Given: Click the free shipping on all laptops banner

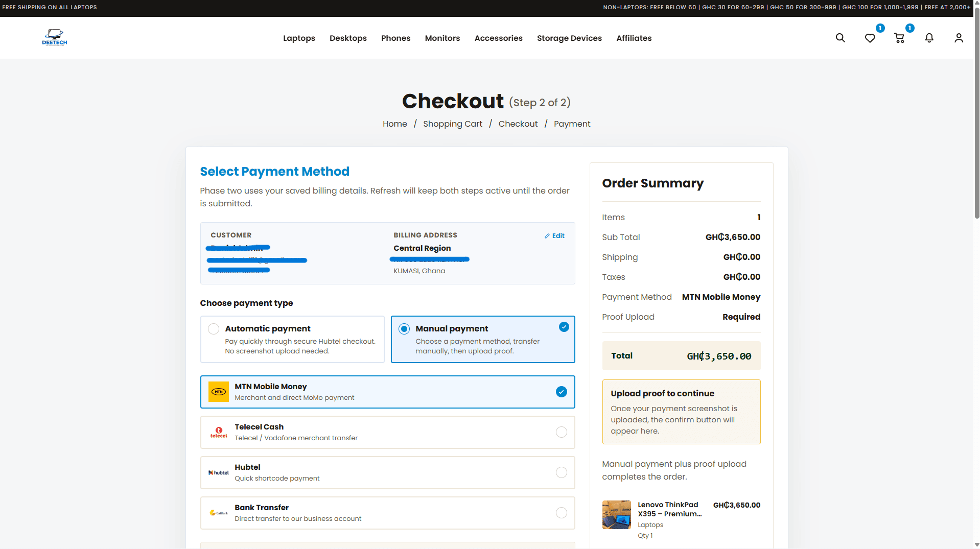Looking at the screenshot, I should 50,7.
